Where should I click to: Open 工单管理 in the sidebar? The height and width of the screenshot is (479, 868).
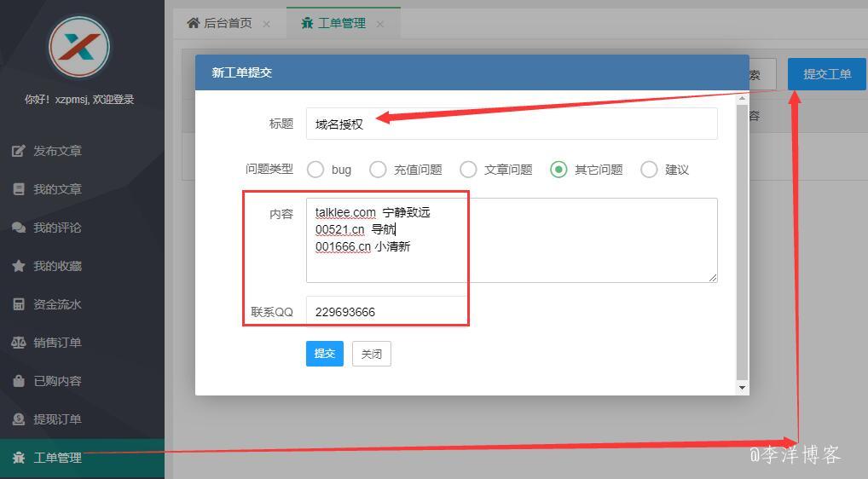pos(57,458)
